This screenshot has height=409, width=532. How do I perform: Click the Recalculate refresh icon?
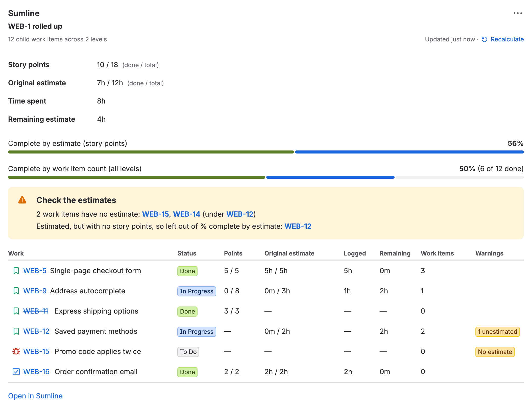coord(485,39)
